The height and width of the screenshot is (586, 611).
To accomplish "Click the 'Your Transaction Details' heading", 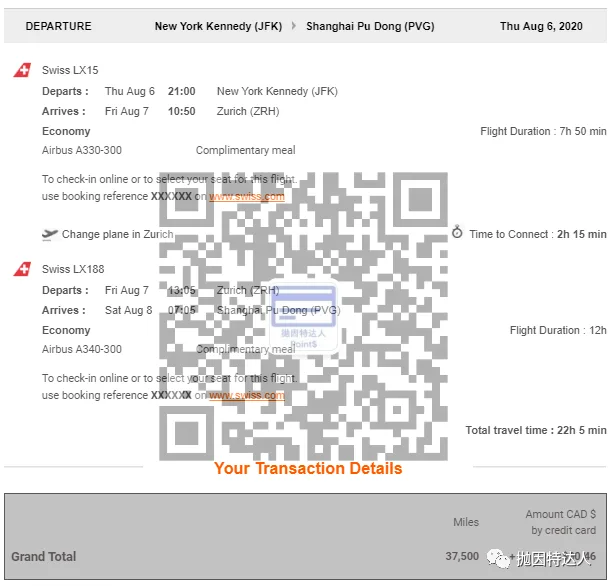I will coord(308,468).
